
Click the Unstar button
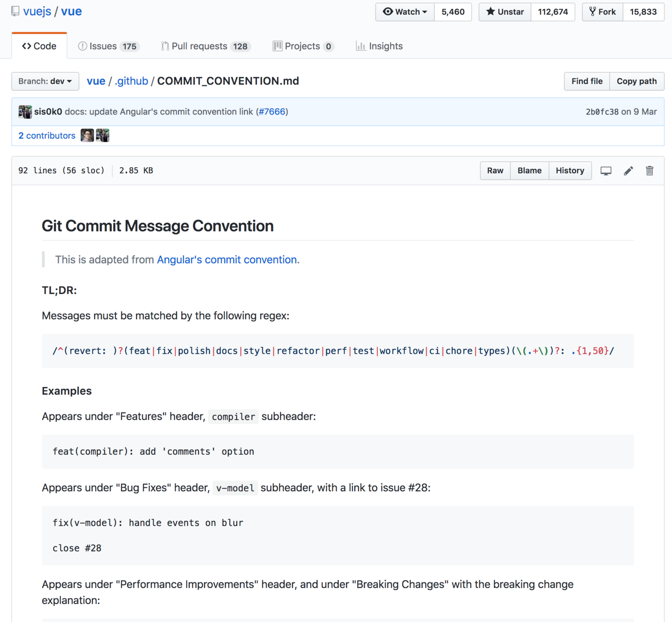pos(505,12)
